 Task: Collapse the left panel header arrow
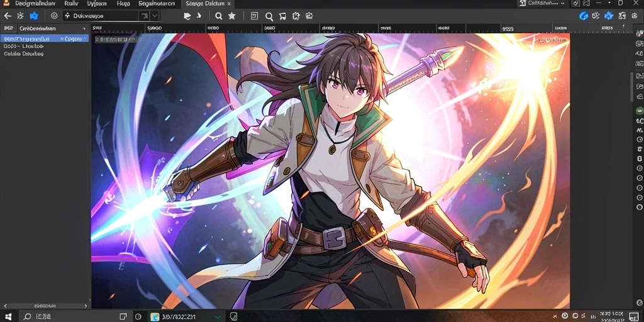84,29
